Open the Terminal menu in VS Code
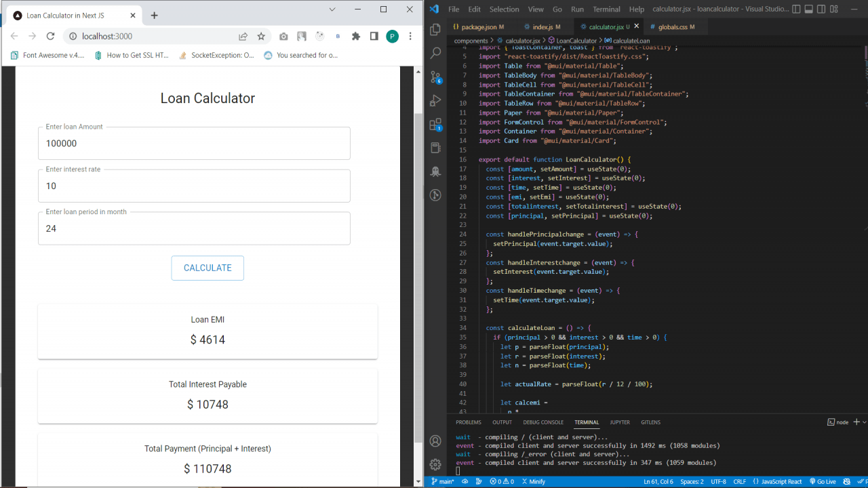This screenshot has width=868, height=488. tap(606, 9)
